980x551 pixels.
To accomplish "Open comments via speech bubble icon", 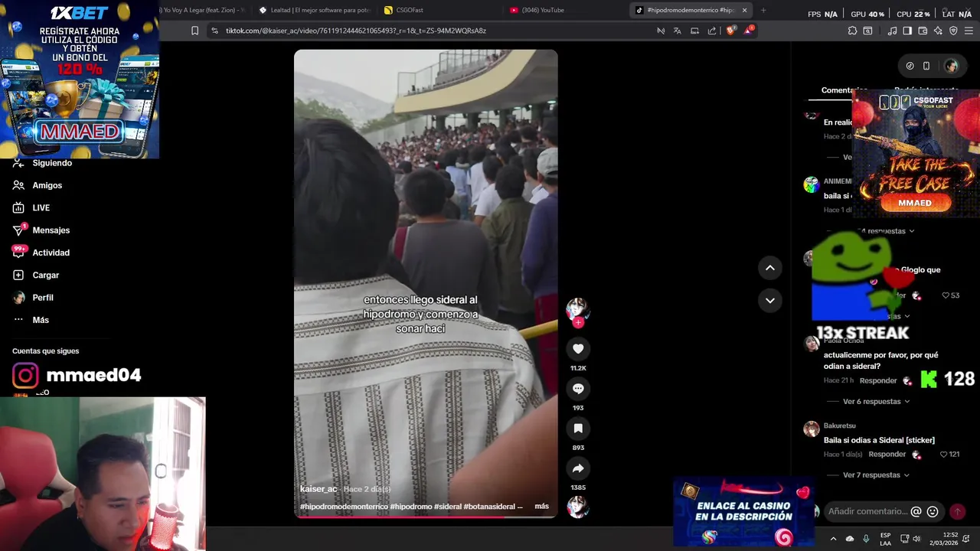I will click(x=578, y=389).
